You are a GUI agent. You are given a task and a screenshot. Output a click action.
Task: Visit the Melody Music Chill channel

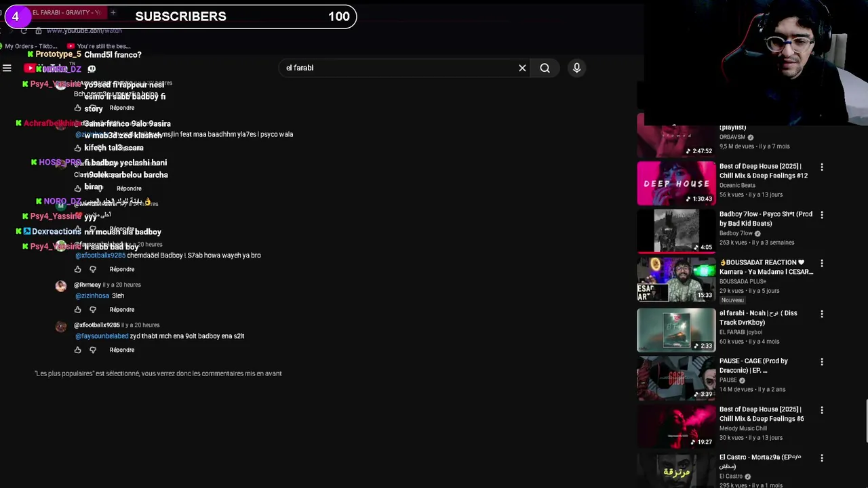click(x=743, y=428)
